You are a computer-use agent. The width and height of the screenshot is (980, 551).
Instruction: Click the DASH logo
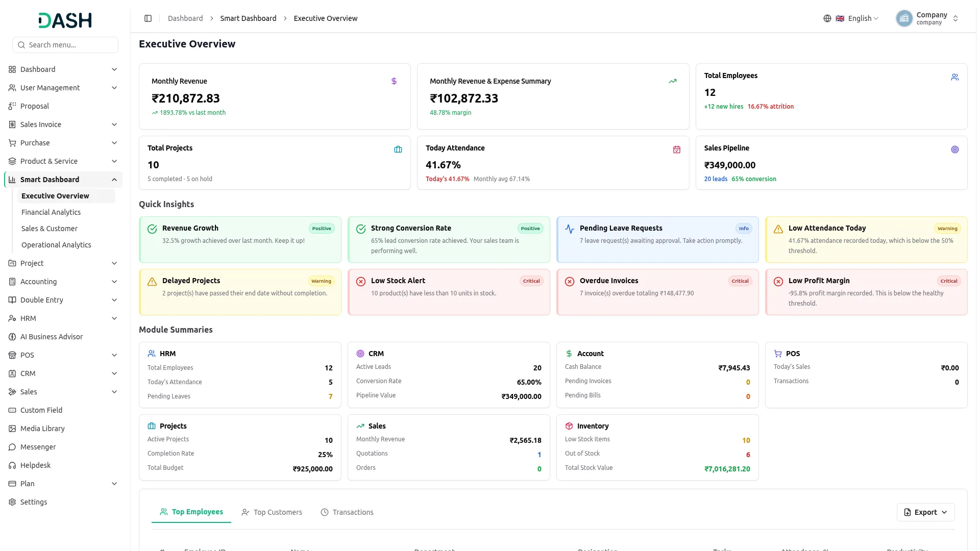65,20
